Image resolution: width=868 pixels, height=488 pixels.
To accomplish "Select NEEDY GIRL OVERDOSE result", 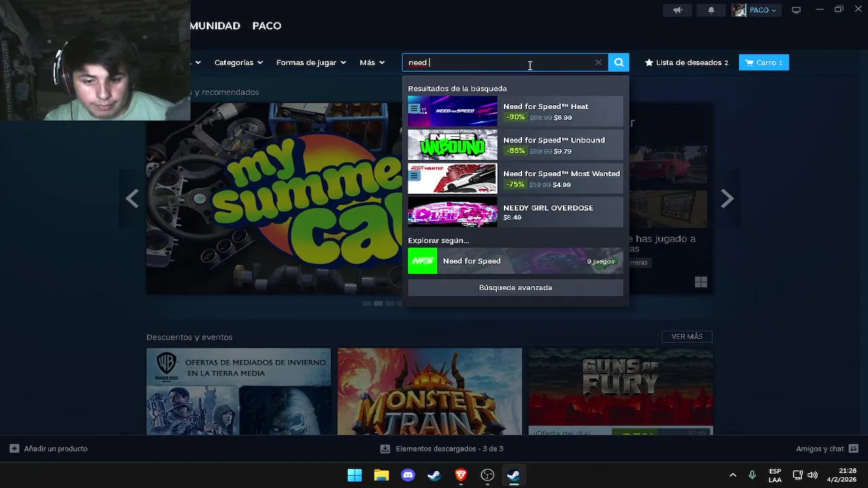I will [x=515, y=212].
